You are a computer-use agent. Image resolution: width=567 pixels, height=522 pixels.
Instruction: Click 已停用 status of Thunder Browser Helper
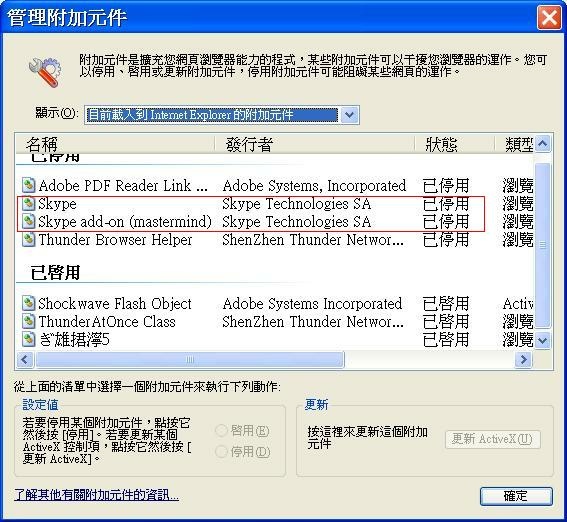pyautogui.click(x=446, y=240)
